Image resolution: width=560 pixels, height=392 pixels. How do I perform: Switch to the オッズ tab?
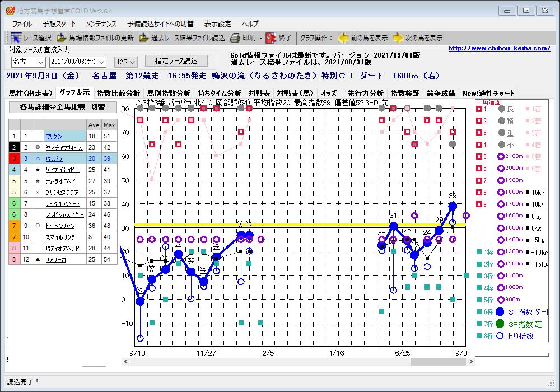point(329,93)
